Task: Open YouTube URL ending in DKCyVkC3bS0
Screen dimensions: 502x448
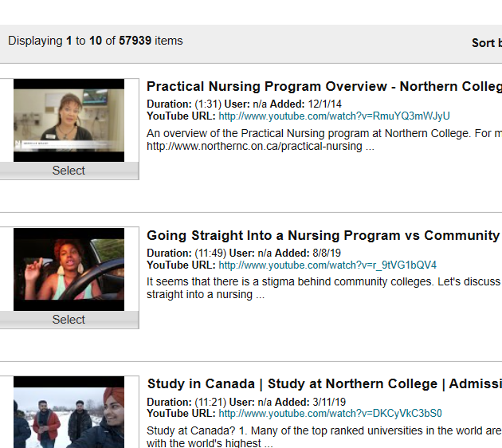Action: 330,414
